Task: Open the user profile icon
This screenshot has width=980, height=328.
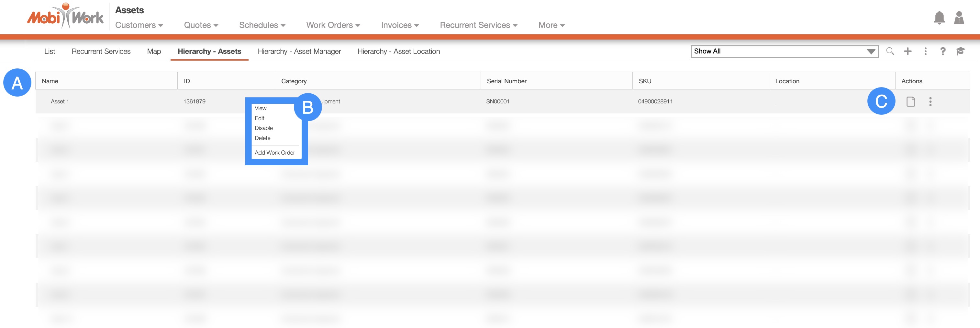Action: (959, 18)
